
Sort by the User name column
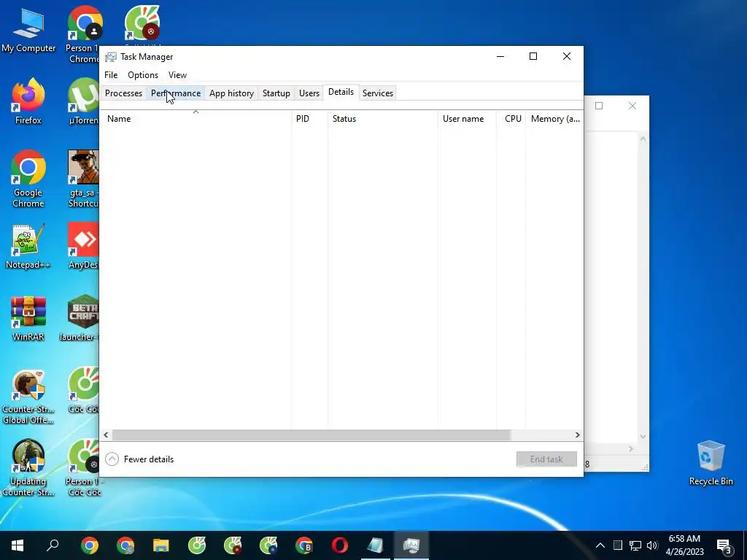click(468, 119)
